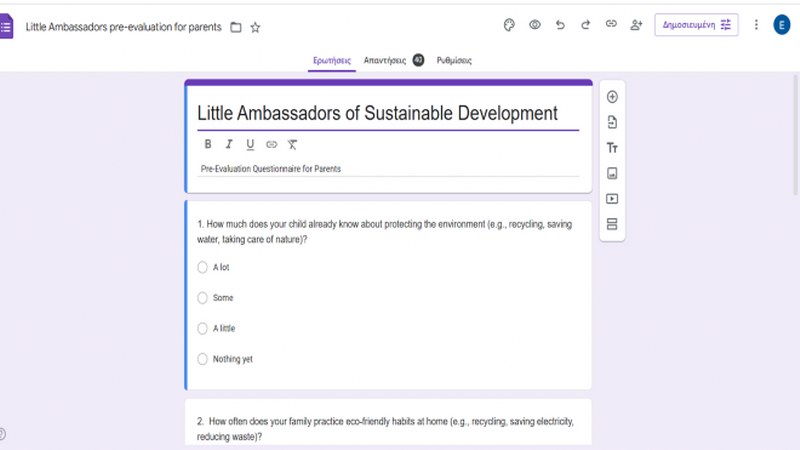Choose the 'Nothing yet' radio option
Screen dimensions: 800x450
203,359
